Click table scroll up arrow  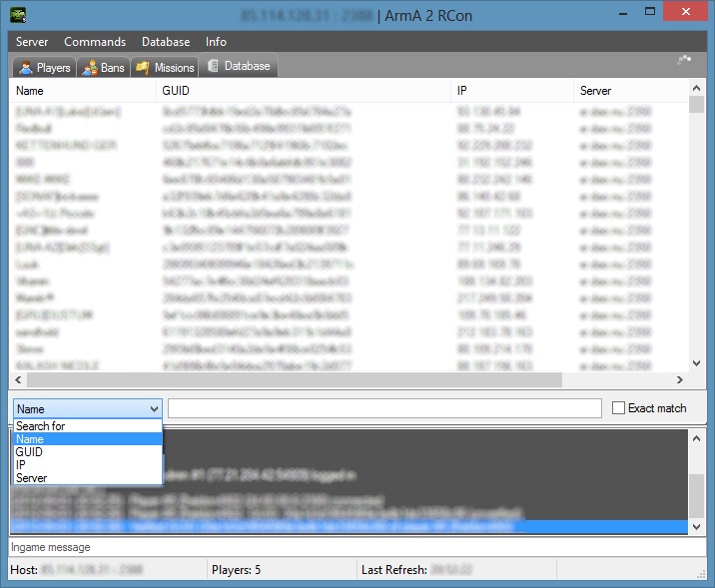[696, 88]
